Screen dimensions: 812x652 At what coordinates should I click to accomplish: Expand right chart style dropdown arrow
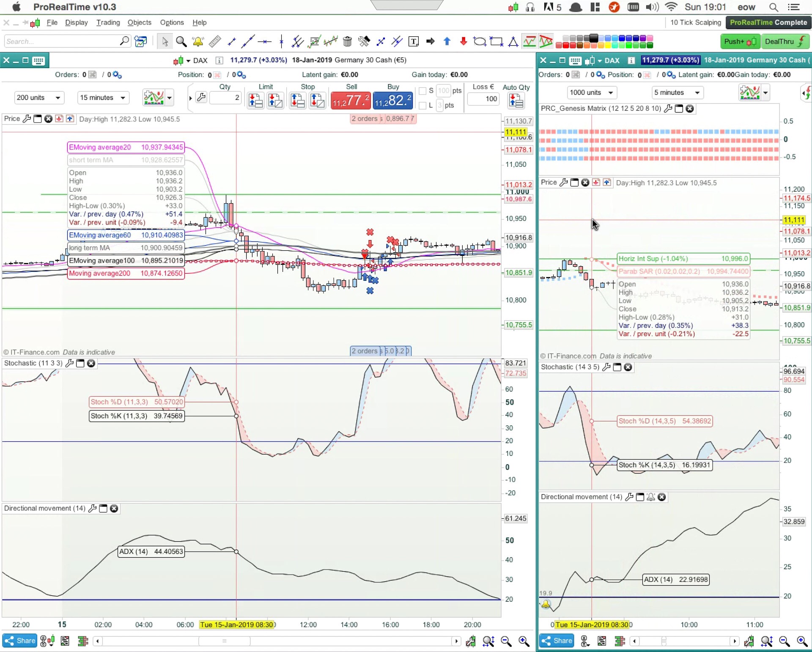(765, 93)
